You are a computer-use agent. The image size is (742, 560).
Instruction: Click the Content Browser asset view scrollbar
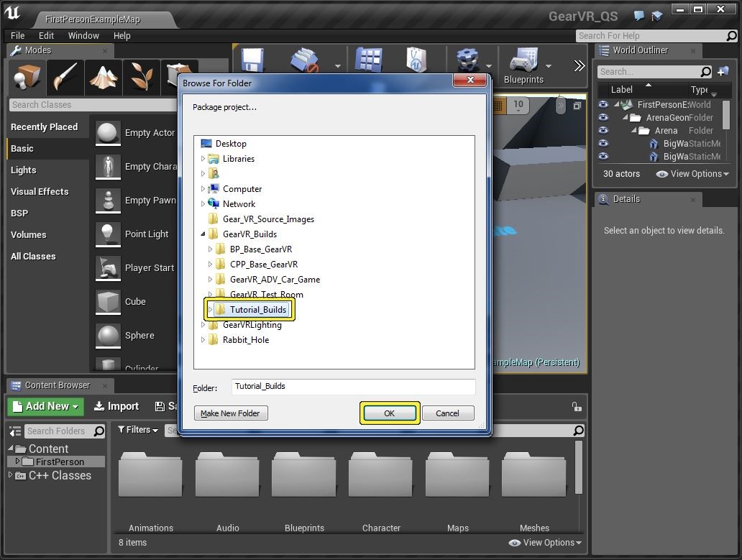coord(578,468)
